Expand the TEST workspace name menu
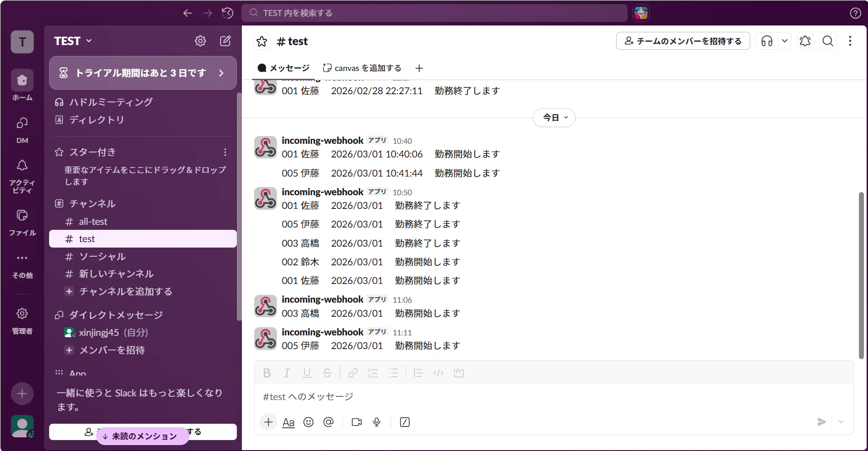The width and height of the screenshot is (868, 451). 73,41
